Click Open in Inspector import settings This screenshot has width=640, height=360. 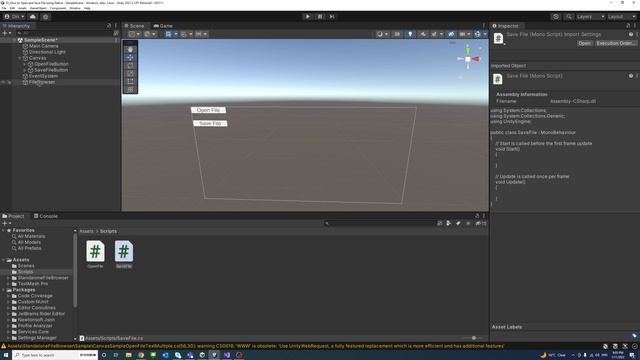[x=584, y=43]
